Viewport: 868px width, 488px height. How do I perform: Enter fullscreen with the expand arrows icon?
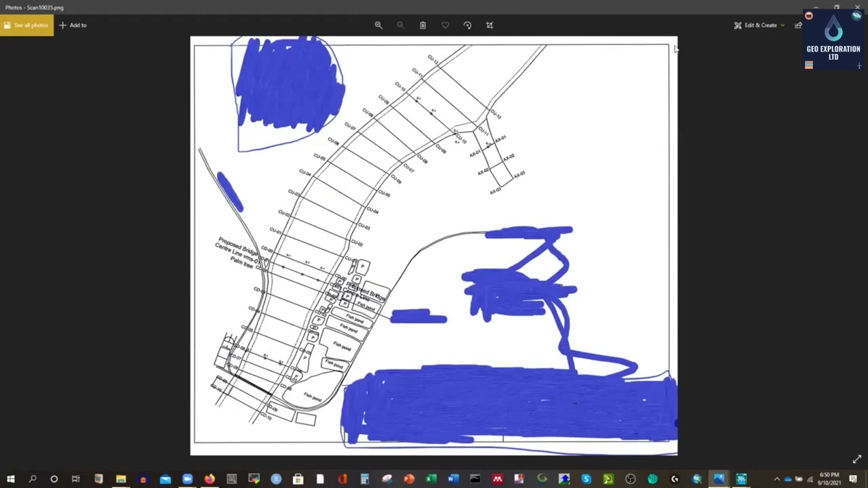(x=857, y=459)
